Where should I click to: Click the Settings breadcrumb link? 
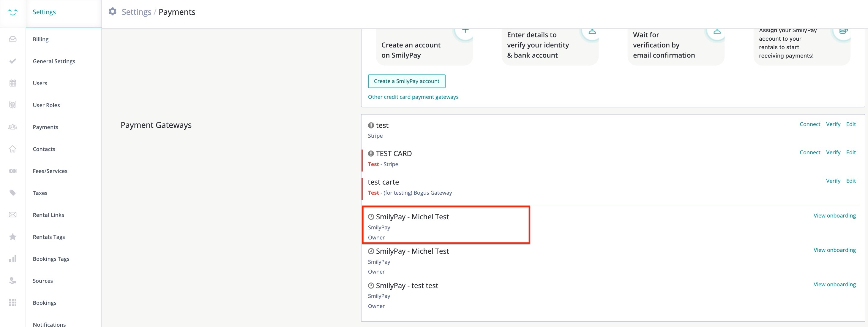[x=136, y=12]
